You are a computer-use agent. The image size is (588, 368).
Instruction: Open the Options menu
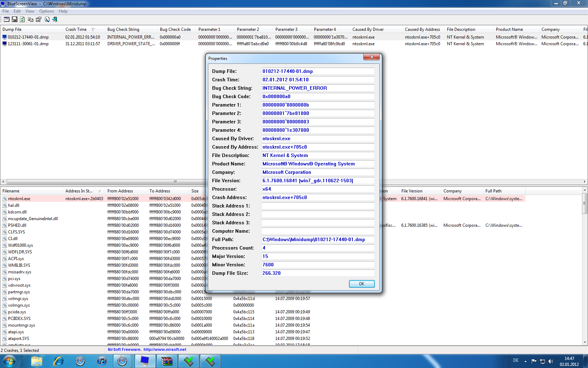tap(47, 11)
